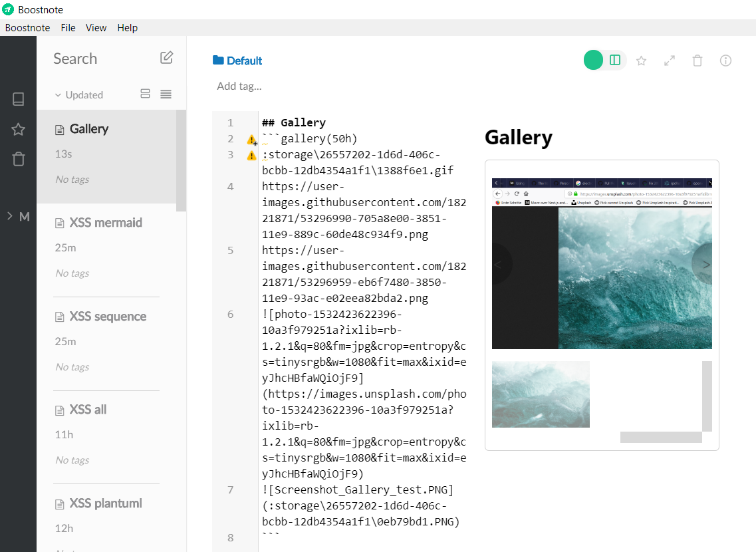Move Gallery note to trash

click(697, 61)
